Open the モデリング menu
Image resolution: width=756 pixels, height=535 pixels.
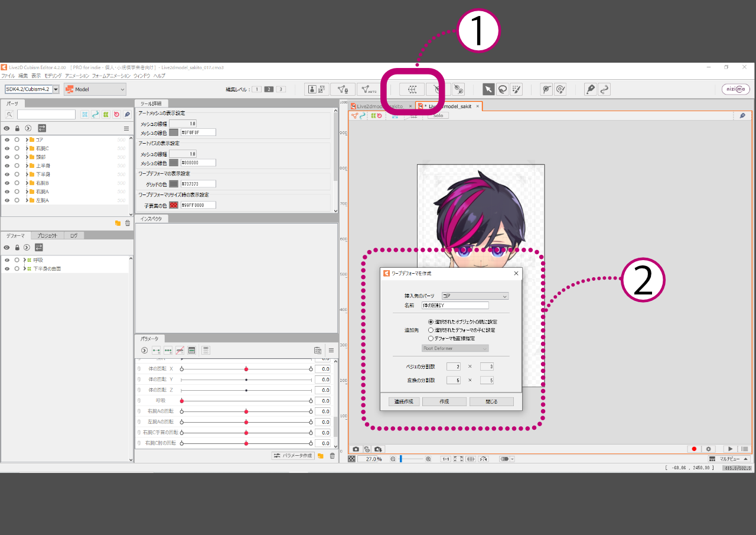pyautogui.click(x=53, y=76)
